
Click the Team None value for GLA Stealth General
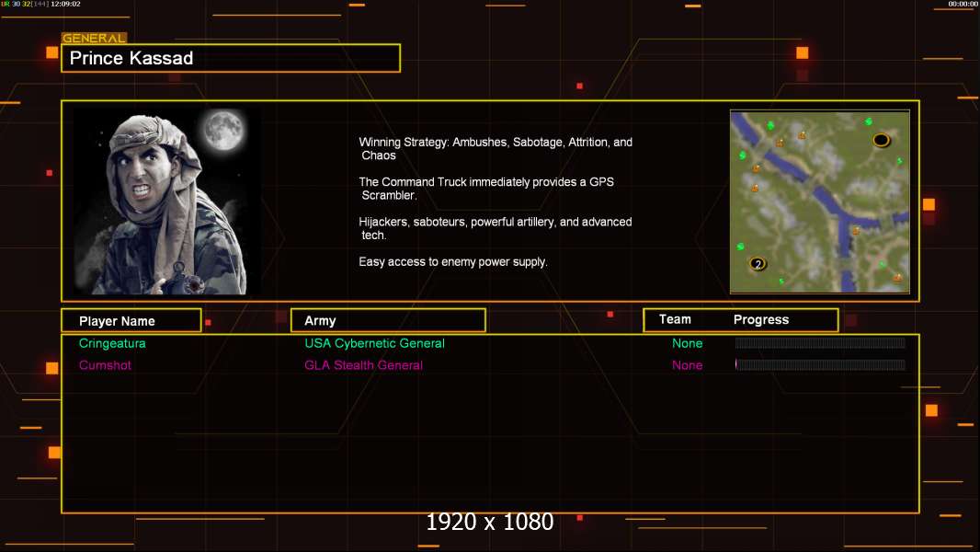[687, 365]
